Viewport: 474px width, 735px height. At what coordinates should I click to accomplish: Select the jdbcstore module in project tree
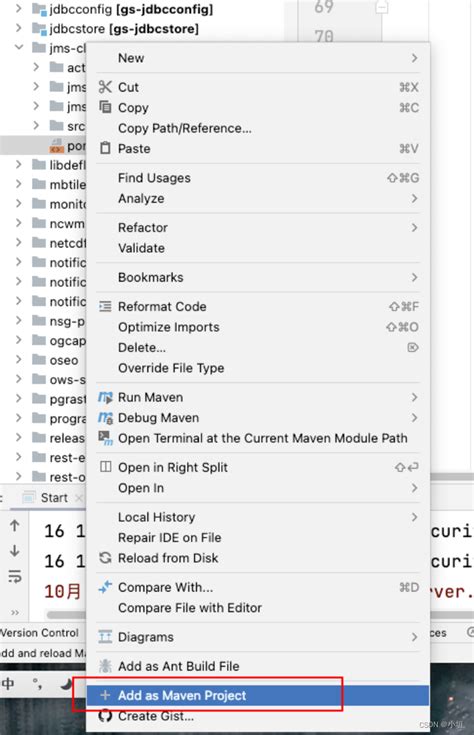tap(124, 29)
